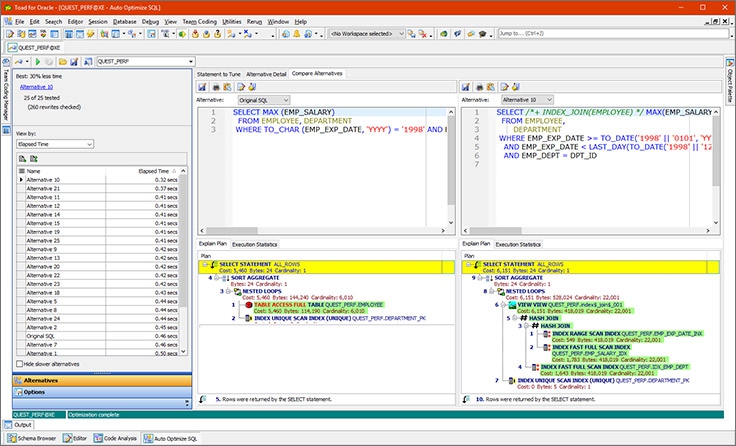Click the Alternative 10 best result link
Screen dimensions: 736x446
click(36, 87)
